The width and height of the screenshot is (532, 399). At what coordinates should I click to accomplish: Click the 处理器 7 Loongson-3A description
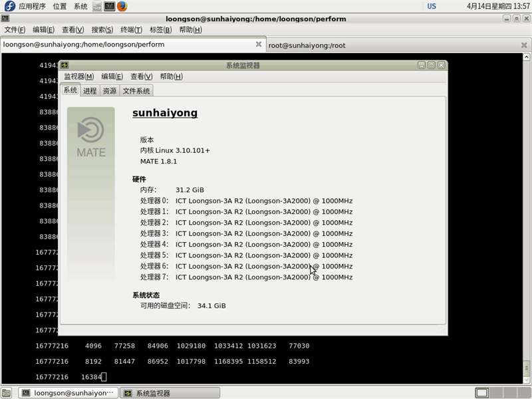click(264, 277)
